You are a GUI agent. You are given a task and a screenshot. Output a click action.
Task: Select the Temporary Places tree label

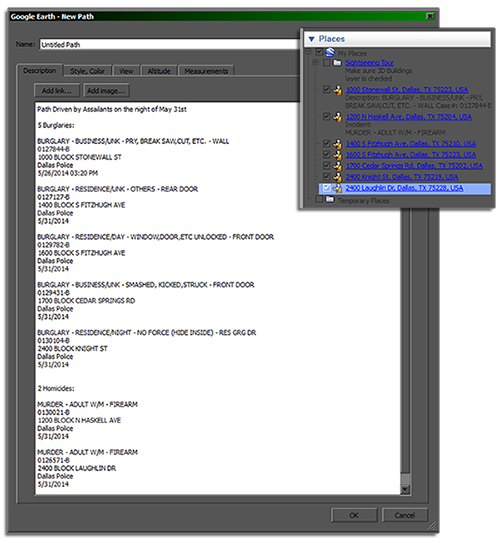coord(364,201)
